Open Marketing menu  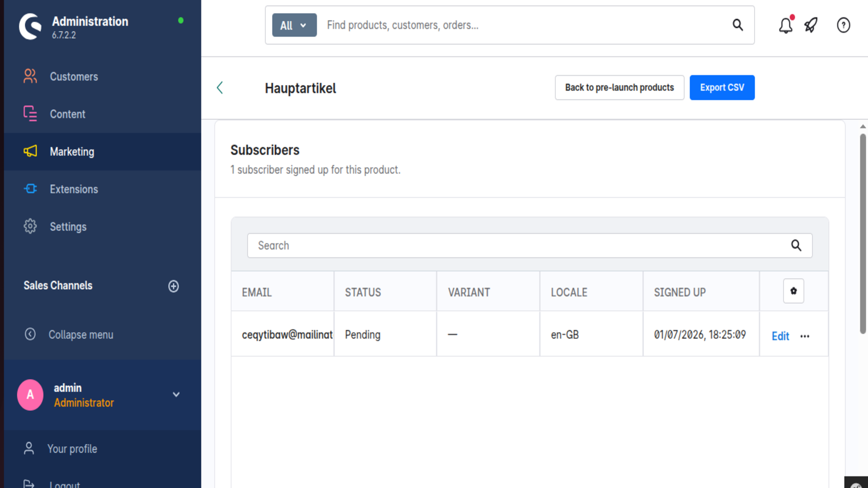click(103, 151)
